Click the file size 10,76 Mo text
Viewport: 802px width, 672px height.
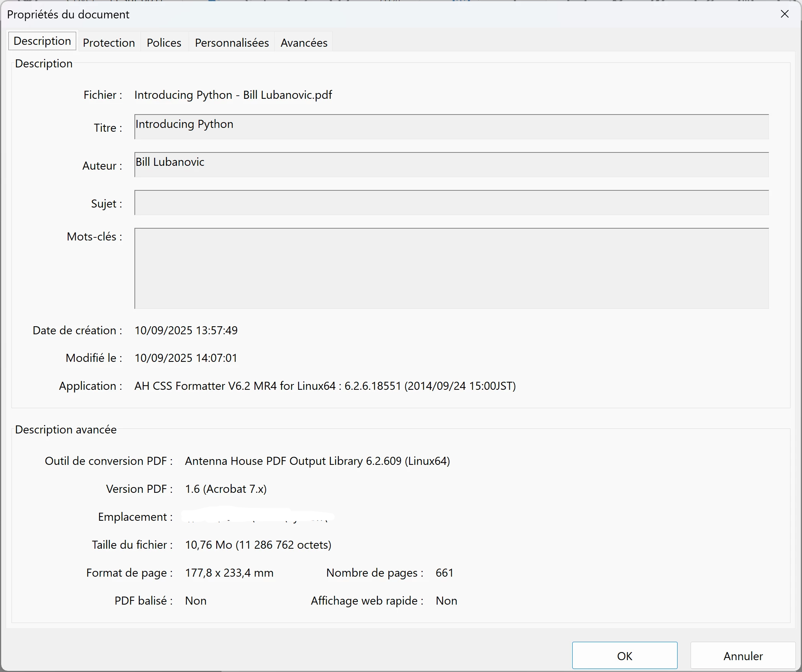click(x=258, y=545)
